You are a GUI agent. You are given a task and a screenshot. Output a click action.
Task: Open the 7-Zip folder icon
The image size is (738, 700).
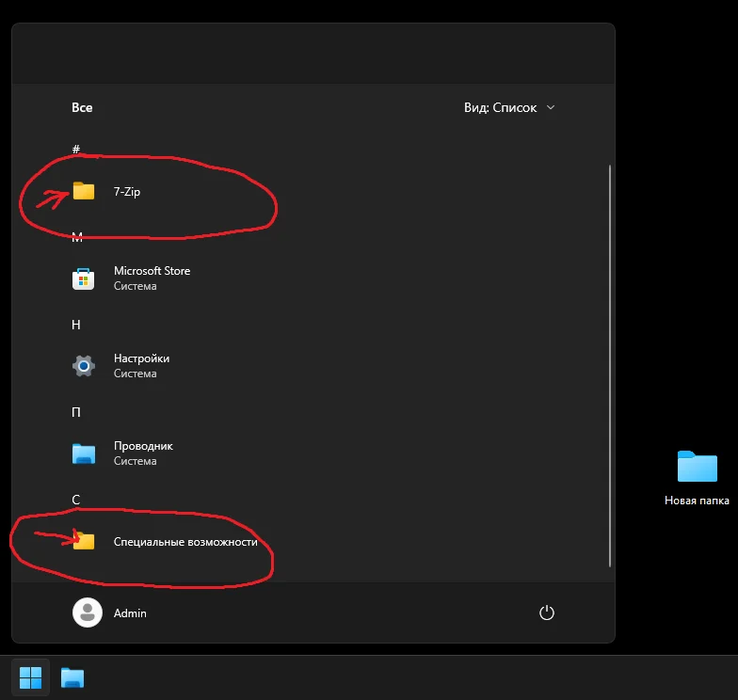click(83, 191)
